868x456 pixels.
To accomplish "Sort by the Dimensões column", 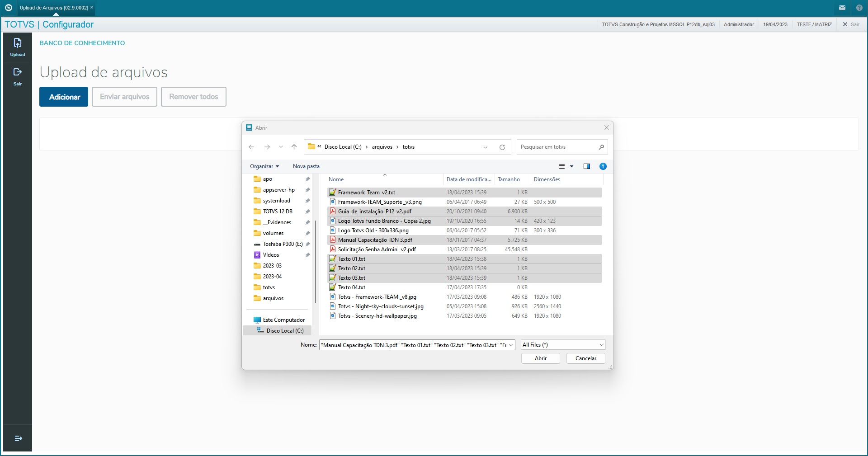I will pyautogui.click(x=567, y=179).
